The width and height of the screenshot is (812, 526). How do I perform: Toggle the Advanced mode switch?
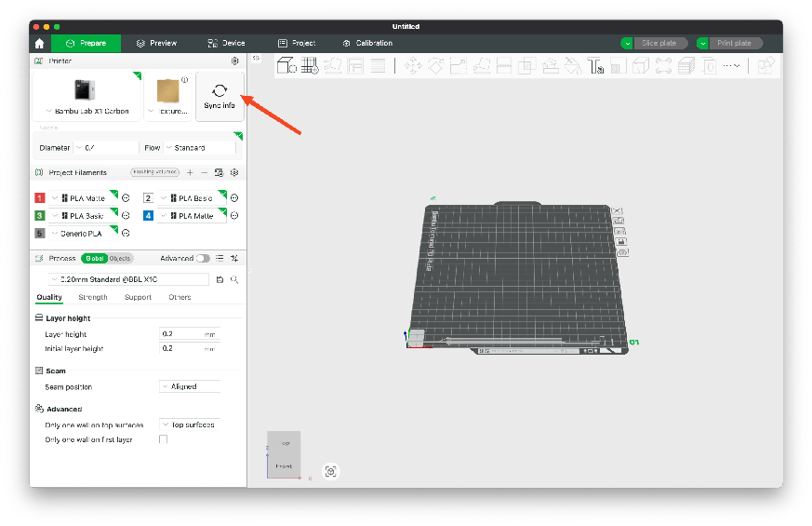coord(202,259)
